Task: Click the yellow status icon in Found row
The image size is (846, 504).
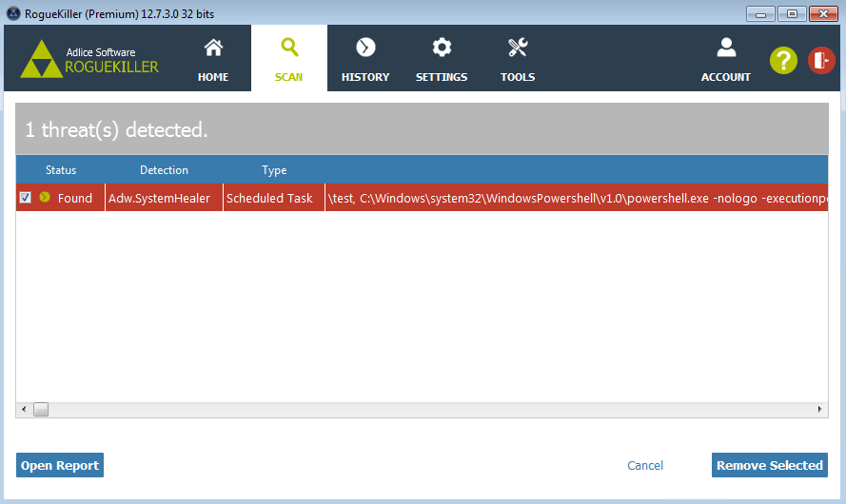Action: (45, 198)
